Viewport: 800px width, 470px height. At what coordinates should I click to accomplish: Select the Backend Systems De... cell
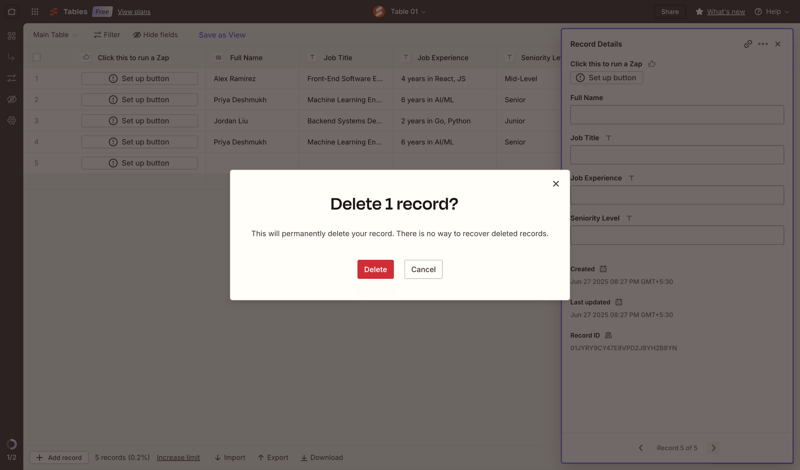point(346,121)
